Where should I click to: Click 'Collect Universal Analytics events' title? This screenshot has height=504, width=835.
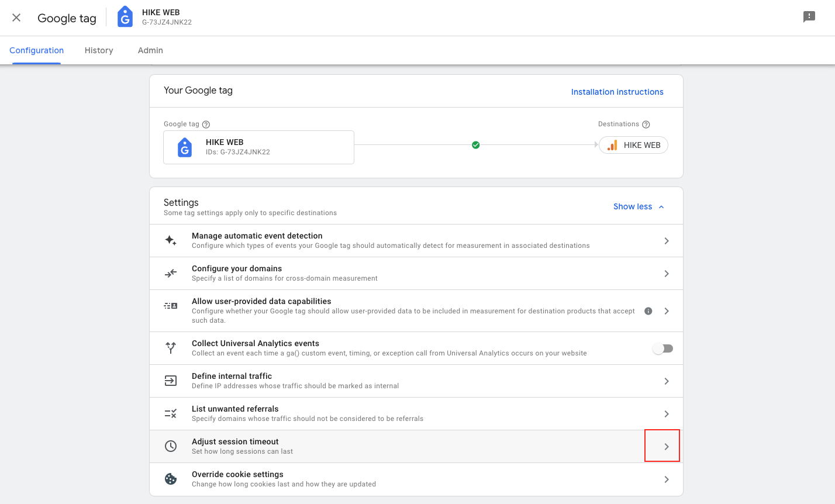pyautogui.click(x=256, y=343)
